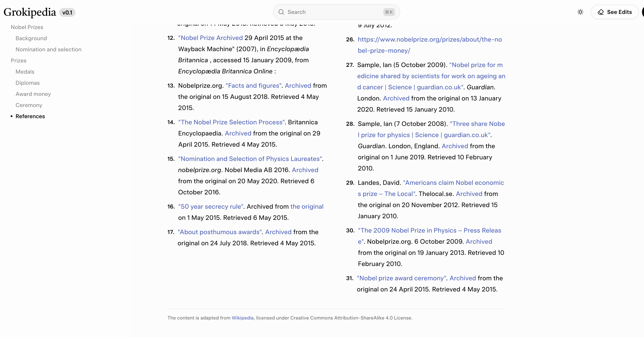The height and width of the screenshot is (337, 644).
Task: Open Nomination and selection sidebar item
Action: [48, 50]
